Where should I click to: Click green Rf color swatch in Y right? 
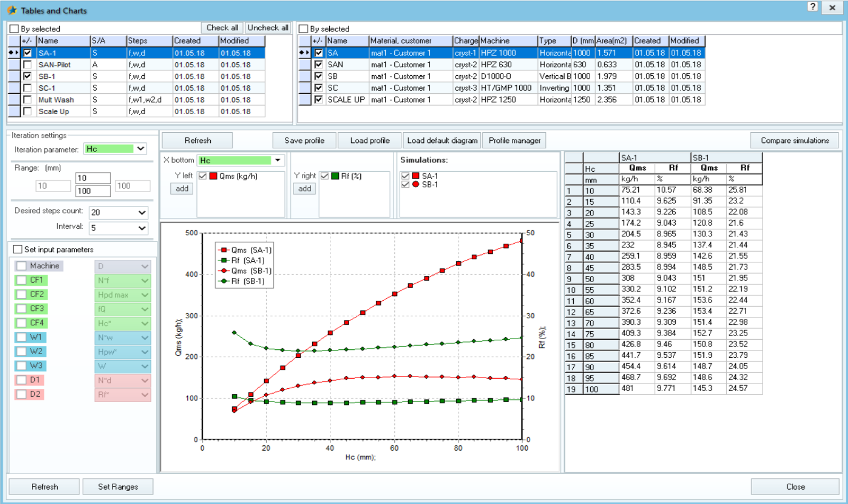pos(335,176)
